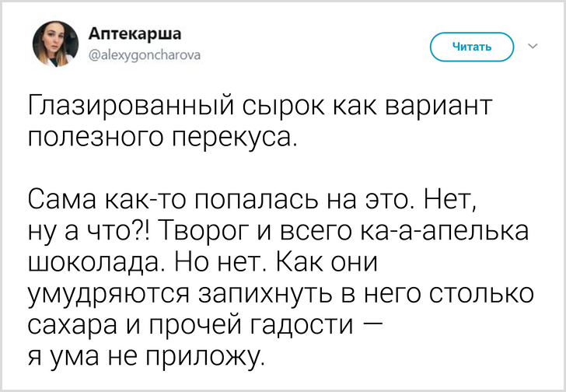
Task: Click the word шоколада in the tweet
Action: (x=94, y=262)
